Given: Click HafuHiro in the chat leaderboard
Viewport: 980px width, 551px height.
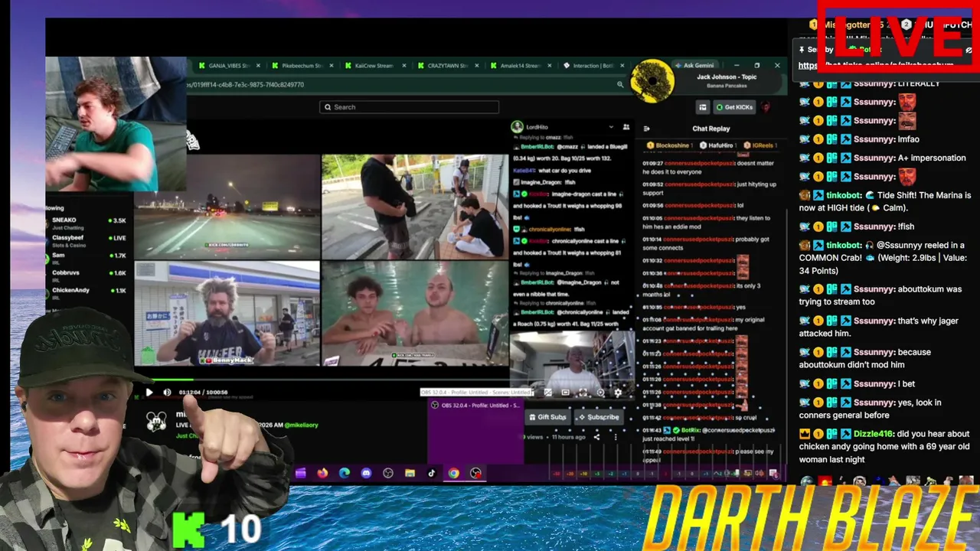Looking at the screenshot, I should click(x=719, y=145).
